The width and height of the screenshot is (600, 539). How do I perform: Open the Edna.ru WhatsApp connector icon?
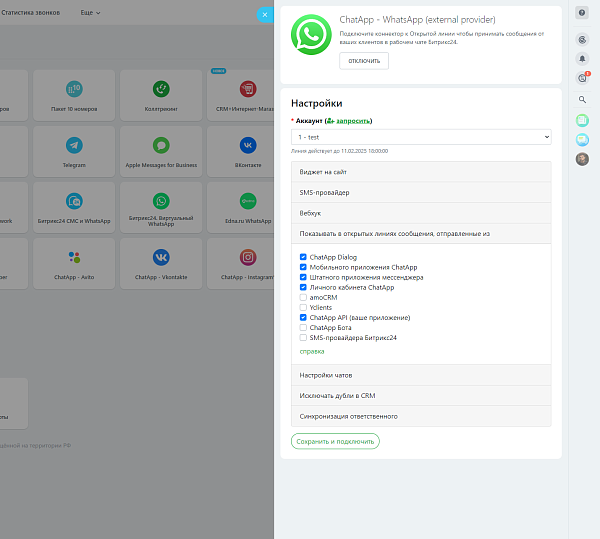(248, 201)
